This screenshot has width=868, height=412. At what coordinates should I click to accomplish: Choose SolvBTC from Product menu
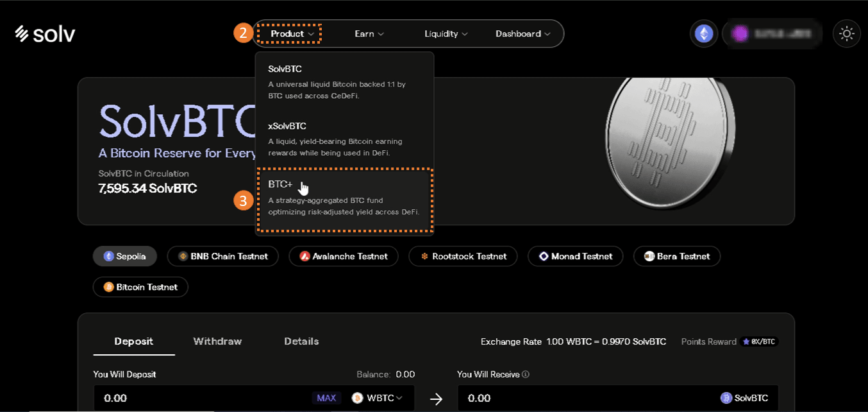[344, 83]
